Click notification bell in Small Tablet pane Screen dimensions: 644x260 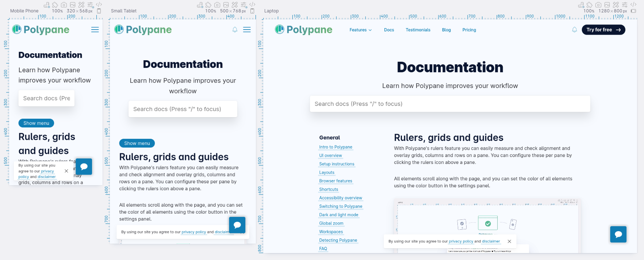click(x=235, y=30)
